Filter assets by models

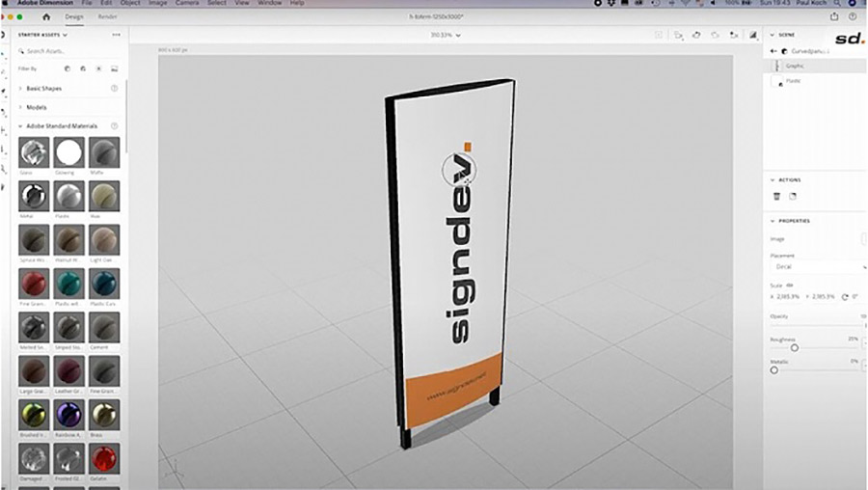68,68
